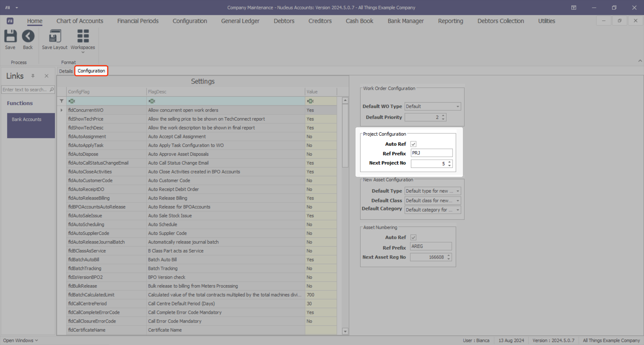
Task: Open the Creditors menu
Action: click(320, 21)
